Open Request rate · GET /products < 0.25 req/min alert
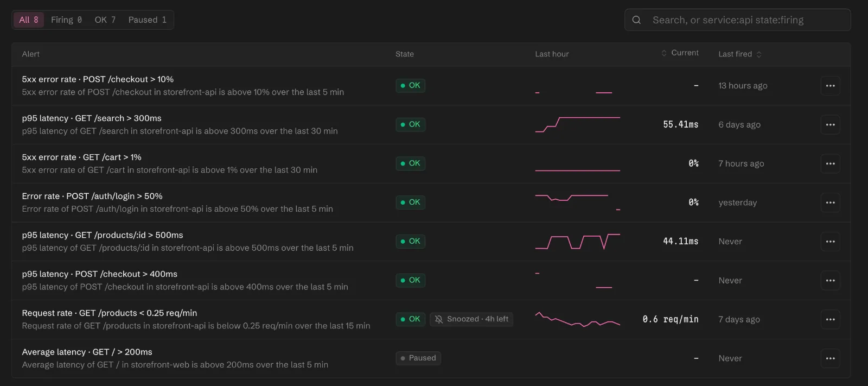Image resolution: width=868 pixels, height=386 pixels. point(110,313)
